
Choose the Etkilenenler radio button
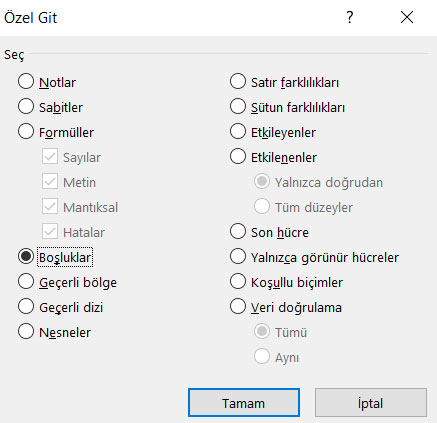click(x=238, y=157)
